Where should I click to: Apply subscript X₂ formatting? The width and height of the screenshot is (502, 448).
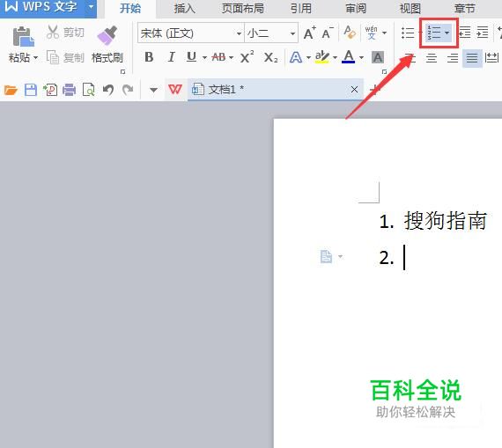click(x=271, y=57)
